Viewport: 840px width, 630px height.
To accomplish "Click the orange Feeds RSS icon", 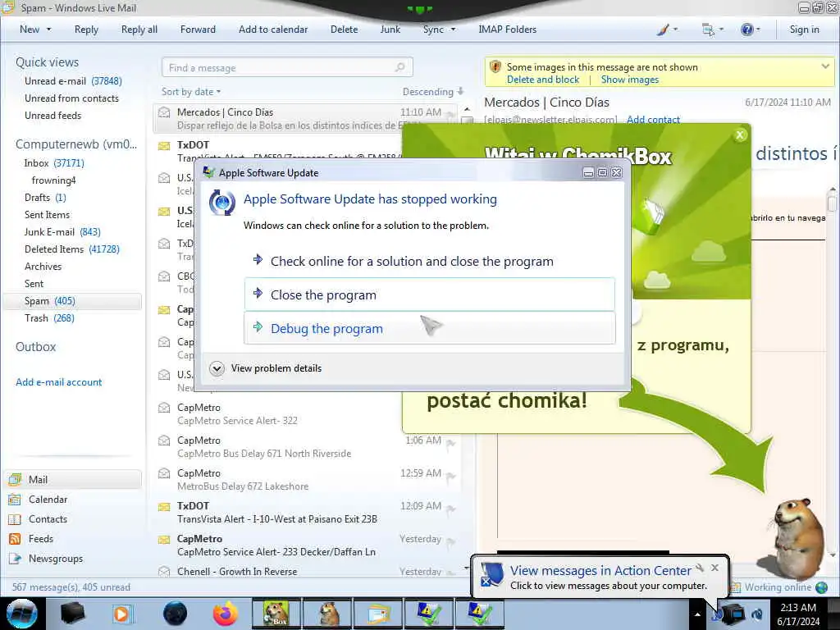I will point(15,539).
